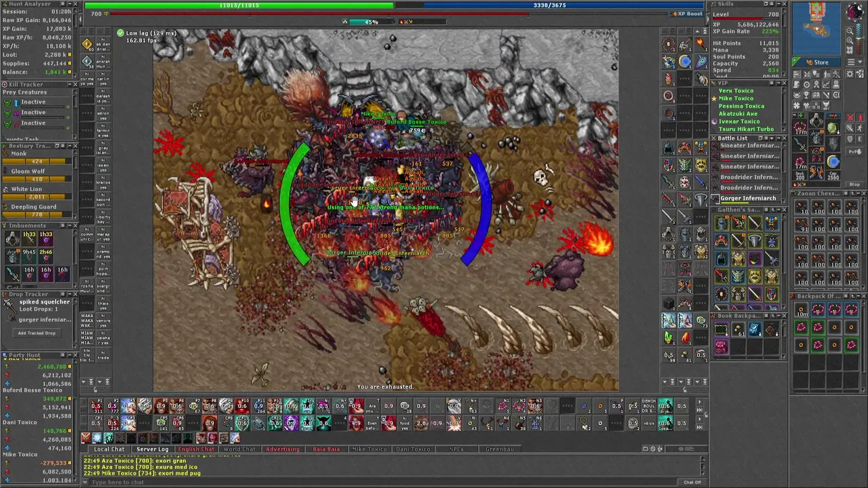Select the defensive shield fight mode
Screen dimensions: 868x488
click(x=850, y=139)
